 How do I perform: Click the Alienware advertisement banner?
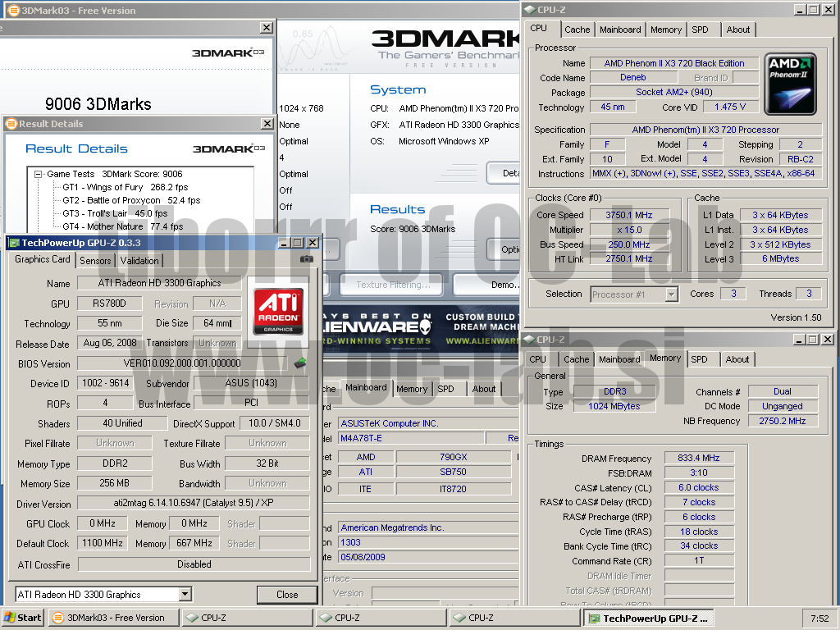pos(421,327)
